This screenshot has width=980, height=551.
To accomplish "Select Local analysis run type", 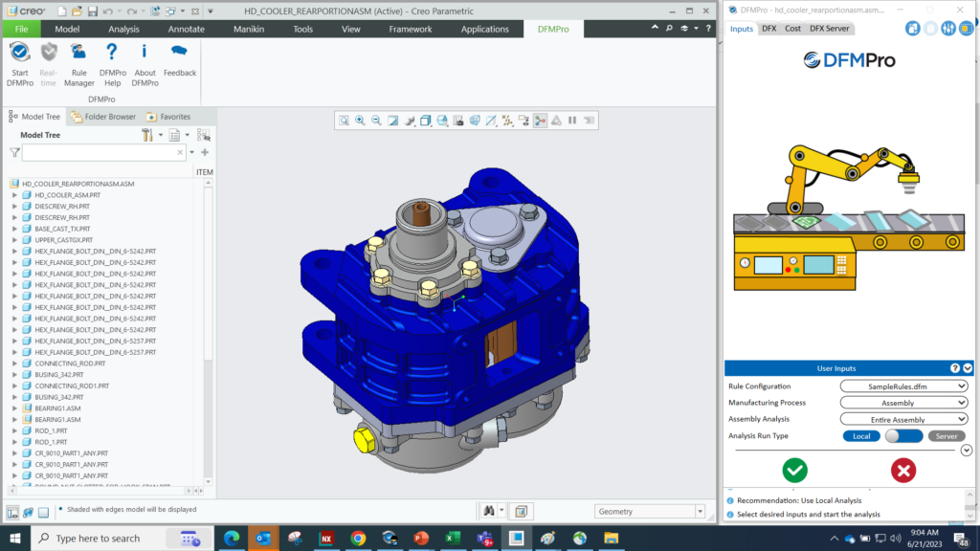I will [861, 436].
